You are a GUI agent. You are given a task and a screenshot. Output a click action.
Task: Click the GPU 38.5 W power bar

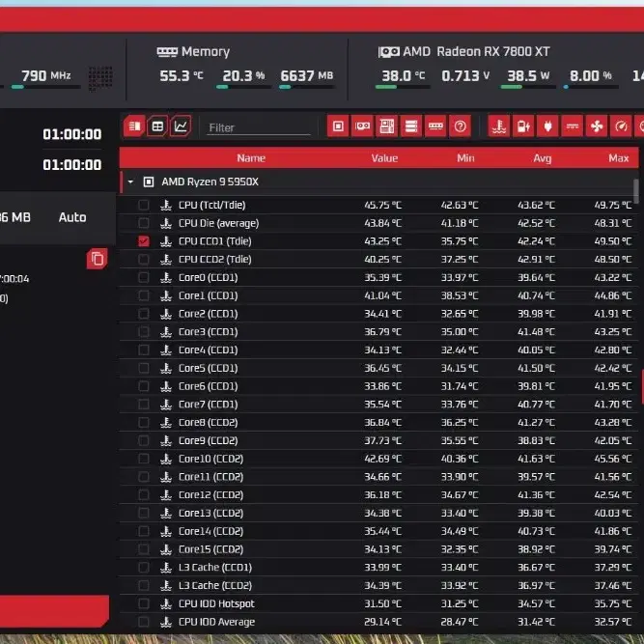pyautogui.click(x=528, y=87)
